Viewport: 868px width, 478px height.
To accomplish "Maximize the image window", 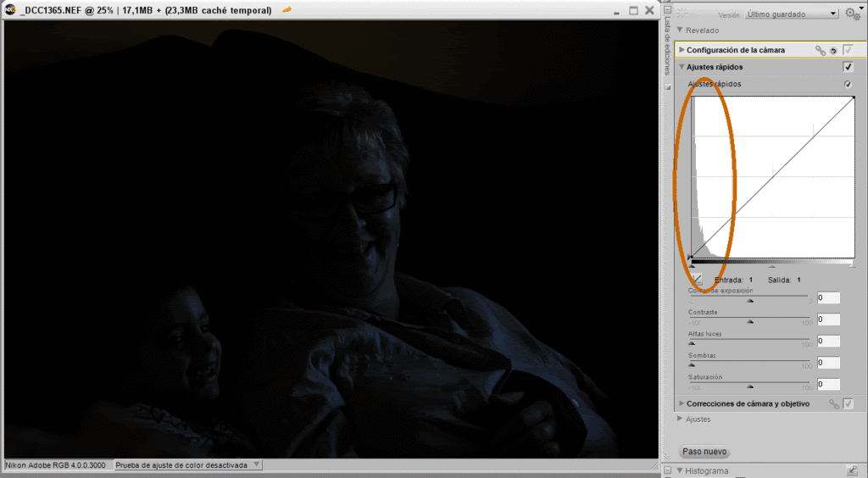I will (633, 10).
